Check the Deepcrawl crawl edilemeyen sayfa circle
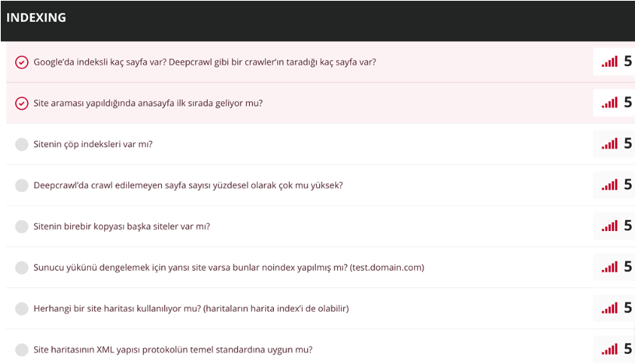The image size is (635, 364). (x=22, y=185)
